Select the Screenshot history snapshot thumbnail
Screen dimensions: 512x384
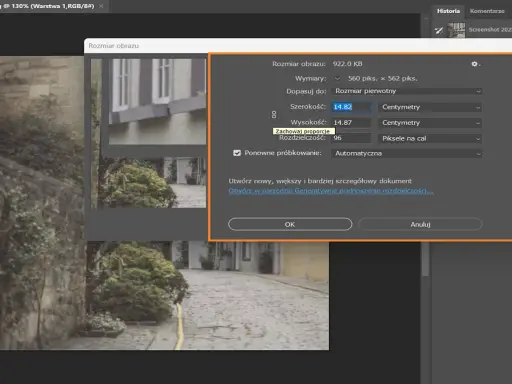pos(456,30)
